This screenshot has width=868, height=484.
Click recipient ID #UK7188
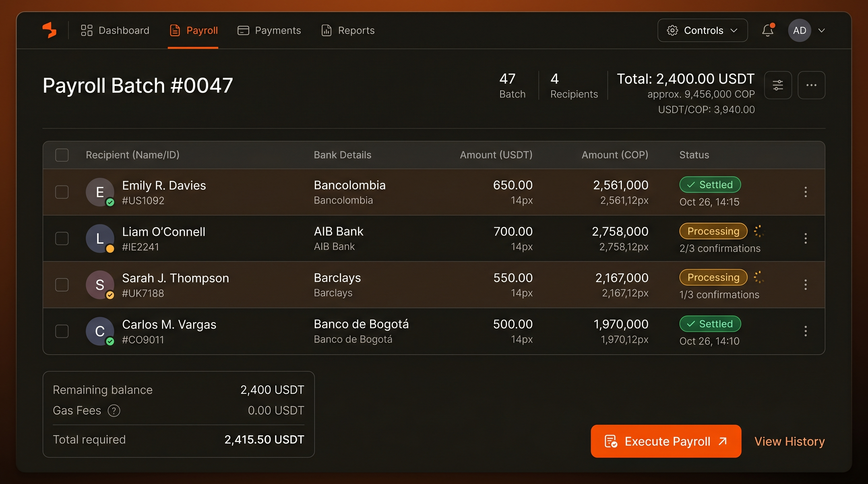pos(143,293)
